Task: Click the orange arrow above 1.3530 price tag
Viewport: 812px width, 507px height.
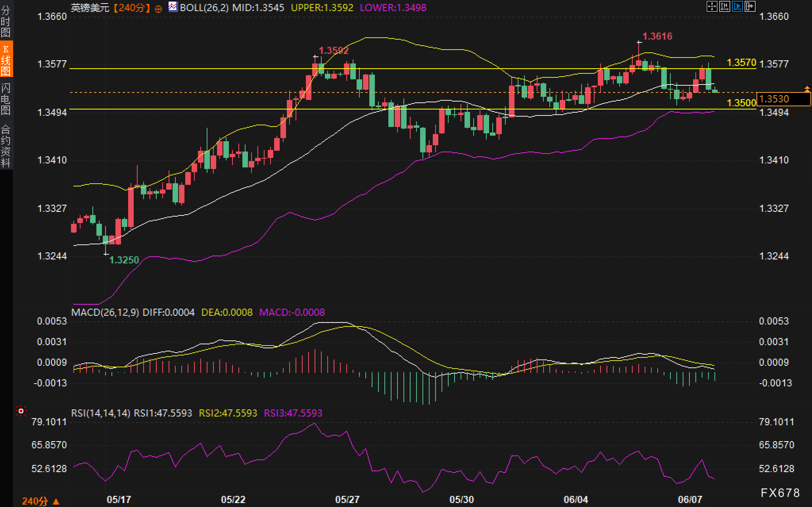Action: [807, 88]
